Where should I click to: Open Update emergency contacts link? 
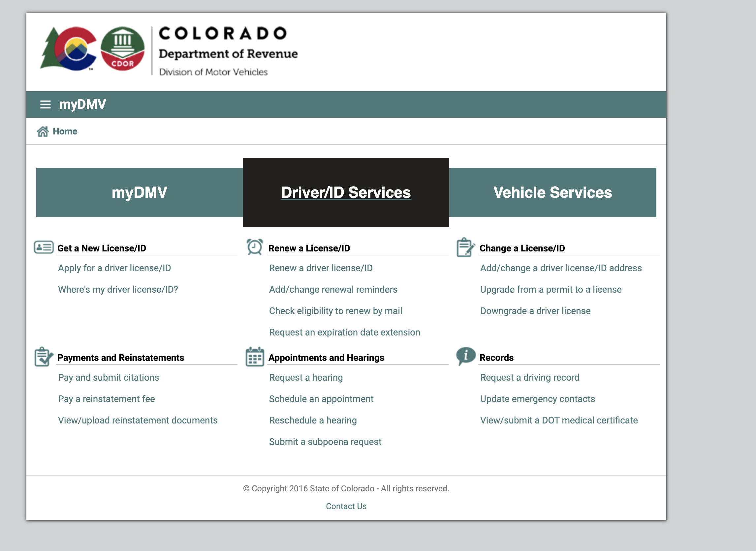tap(537, 399)
